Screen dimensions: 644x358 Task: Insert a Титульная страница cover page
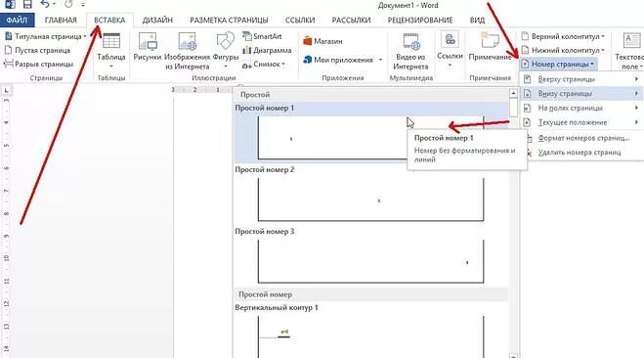point(45,36)
